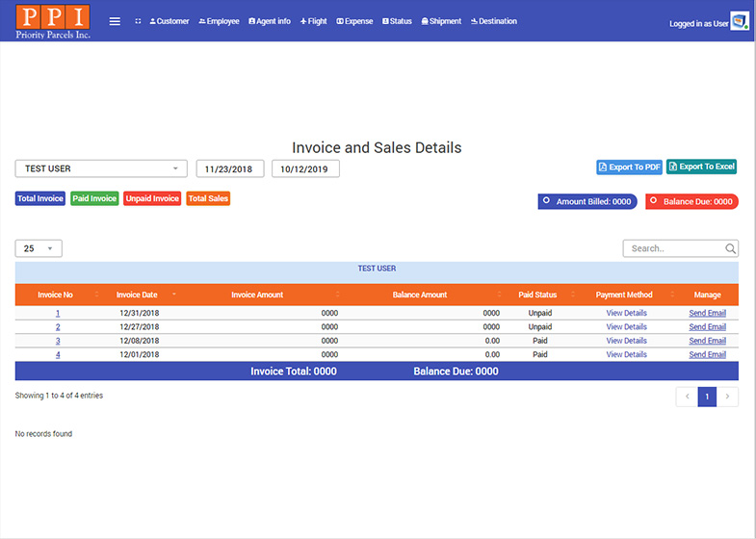Image resolution: width=756 pixels, height=539 pixels.
Task: Sort by Invoice Amount column
Action: pyautogui.click(x=257, y=295)
